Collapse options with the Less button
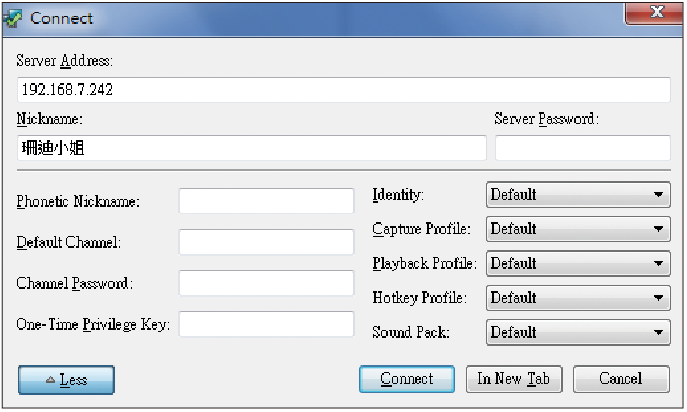The height and width of the screenshot is (412, 687). (66, 380)
